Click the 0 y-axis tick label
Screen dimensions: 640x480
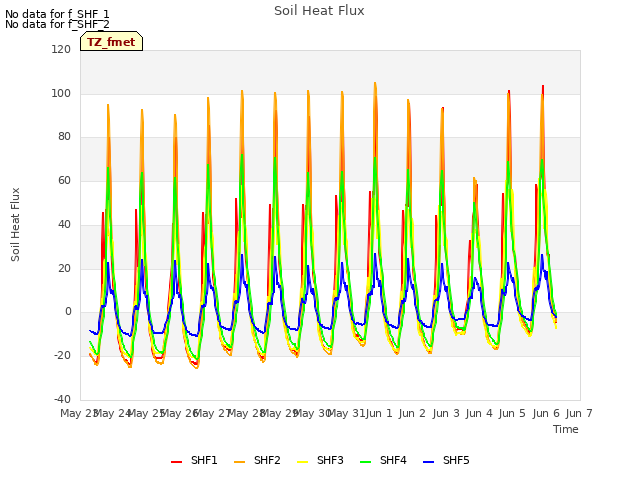click(68, 312)
